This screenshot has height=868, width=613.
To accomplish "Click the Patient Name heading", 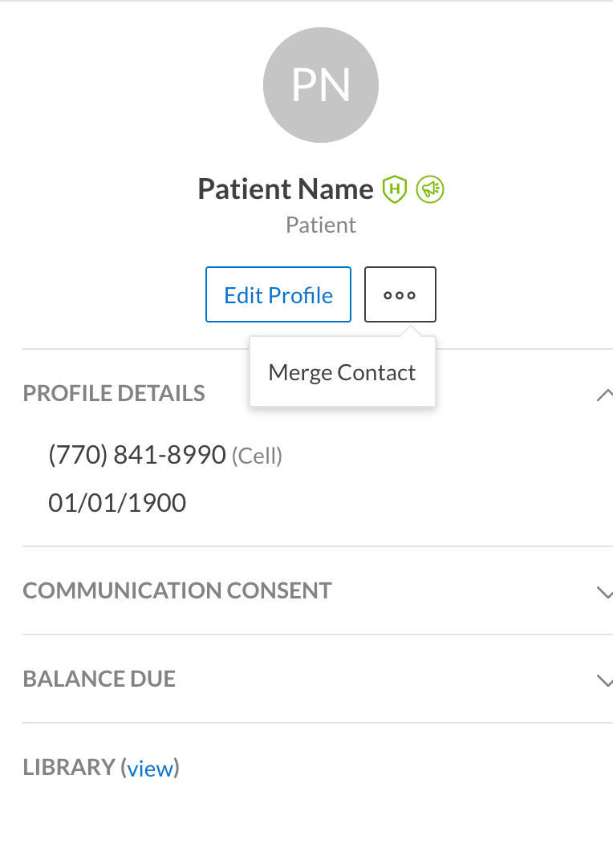I will pos(285,189).
